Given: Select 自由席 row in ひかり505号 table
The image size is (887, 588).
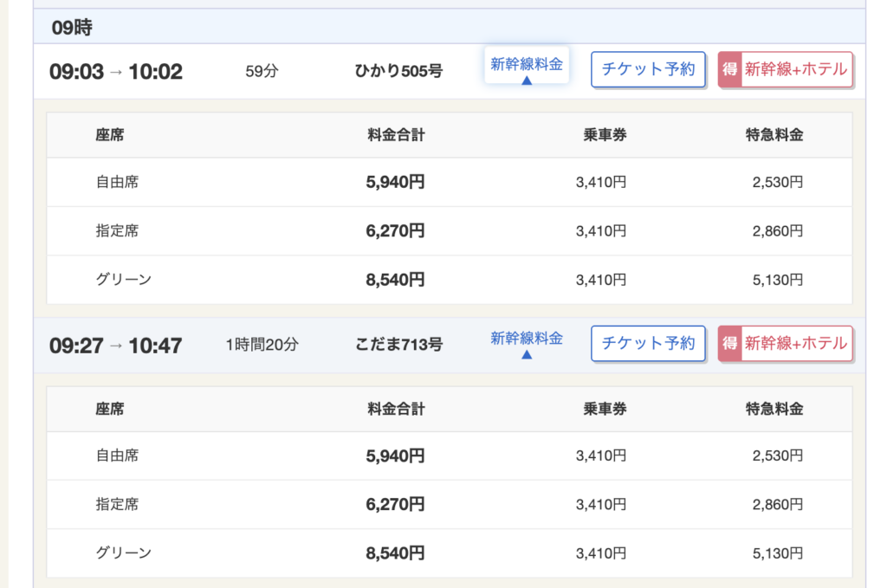Looking at the screenshot, I should coord(450,182).
